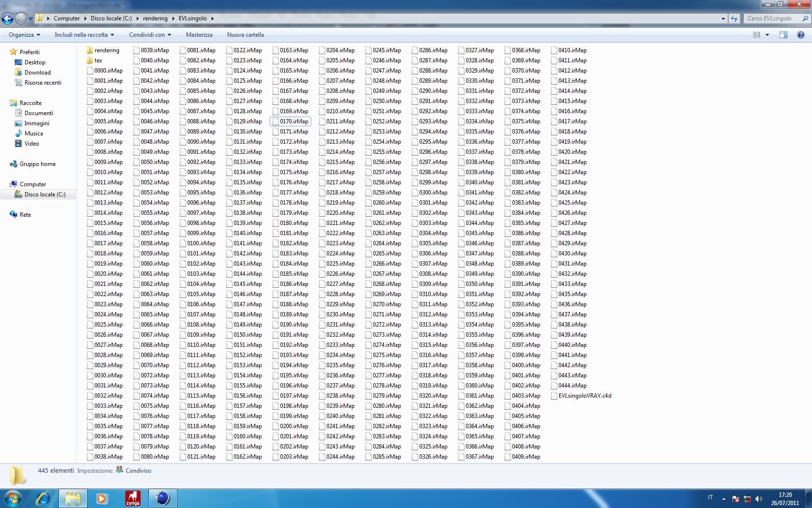
Task: Select file 0170.irMap
Action: (x=290, y=121)
